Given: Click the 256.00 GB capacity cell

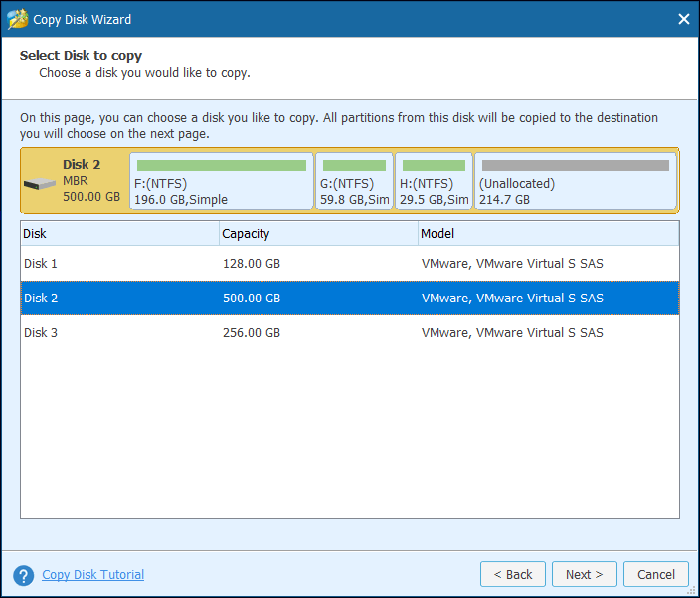Looking at the screenshot, I should 252,332.
